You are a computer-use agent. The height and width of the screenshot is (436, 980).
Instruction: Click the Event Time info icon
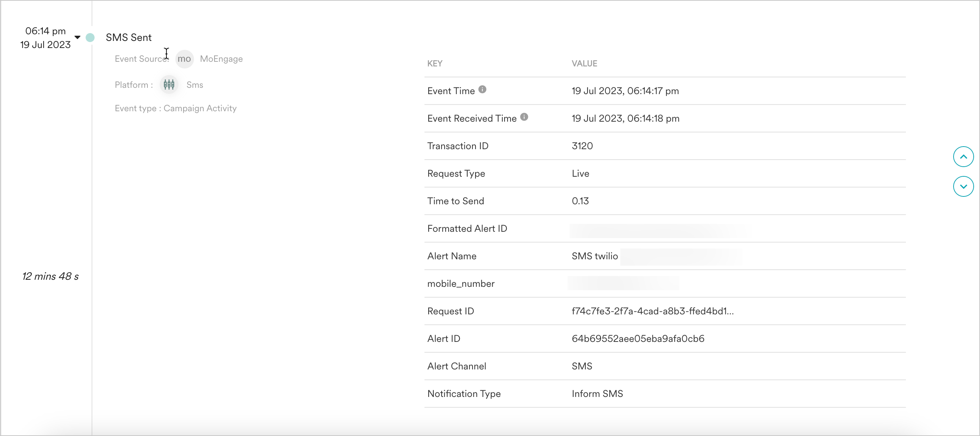pos(482,90)
